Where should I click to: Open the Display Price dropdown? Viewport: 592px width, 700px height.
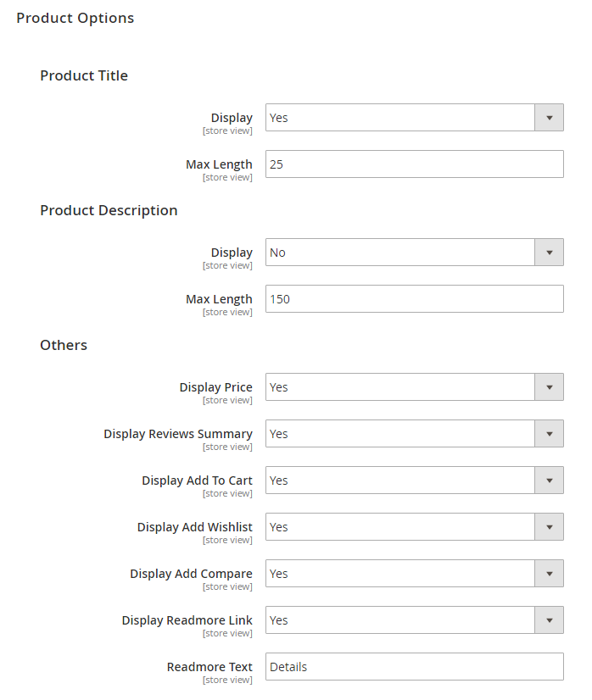(414, 387)
